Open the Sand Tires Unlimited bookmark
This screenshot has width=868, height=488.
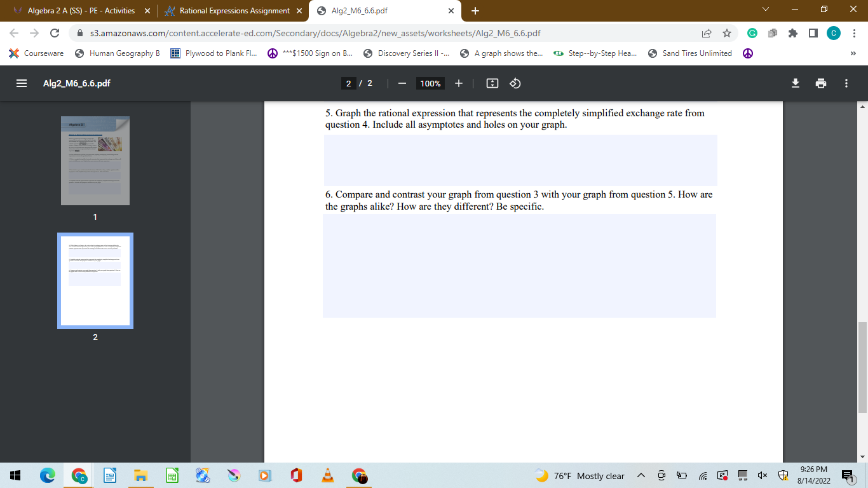[x=690, y=53]
